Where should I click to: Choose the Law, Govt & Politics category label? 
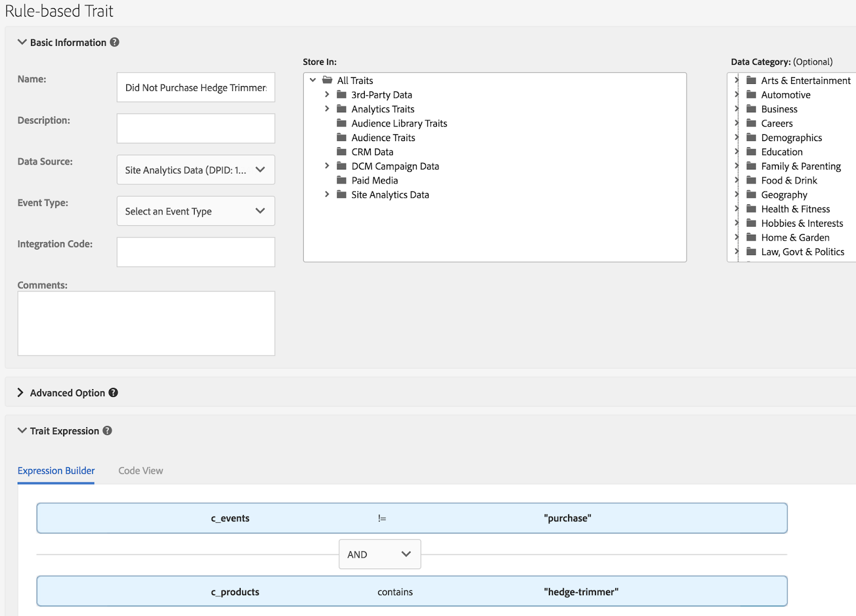[803, 252]
